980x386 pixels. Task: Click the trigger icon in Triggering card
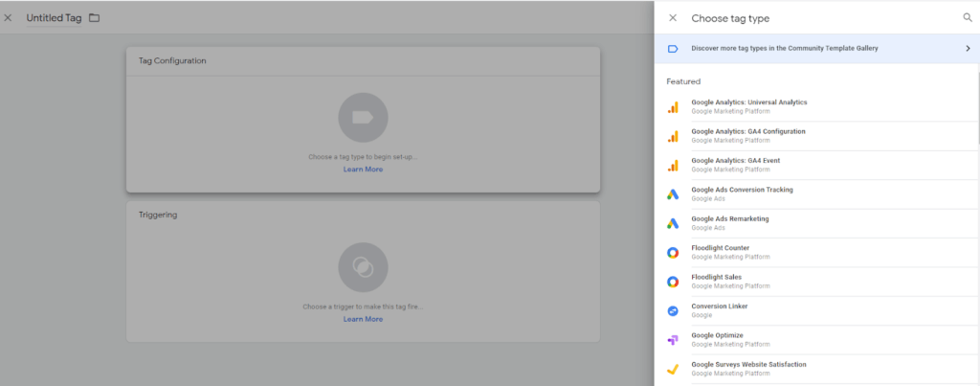(x=363, y=266)
